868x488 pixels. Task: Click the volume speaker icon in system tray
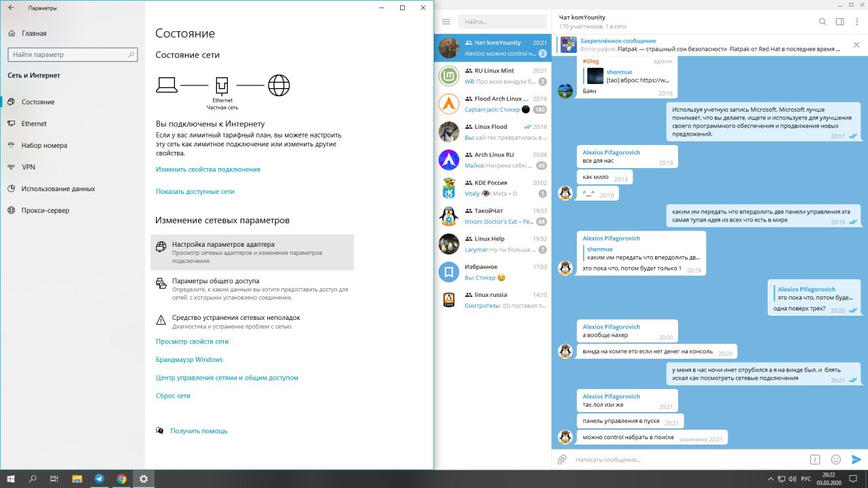pos(791,479)
